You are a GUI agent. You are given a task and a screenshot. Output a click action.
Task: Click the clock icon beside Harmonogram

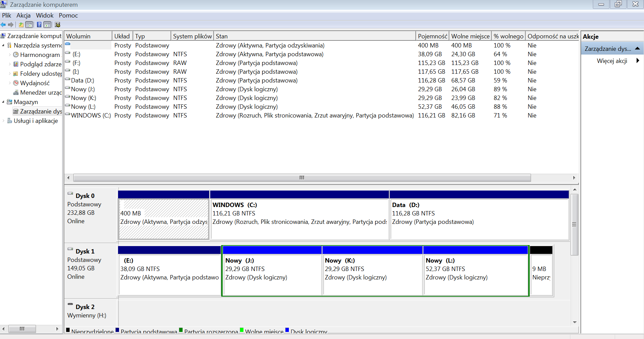(x=16, y=55)
